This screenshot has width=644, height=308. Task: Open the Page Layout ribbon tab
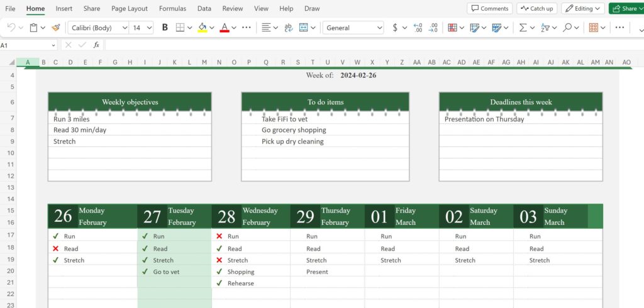point(130,9)
